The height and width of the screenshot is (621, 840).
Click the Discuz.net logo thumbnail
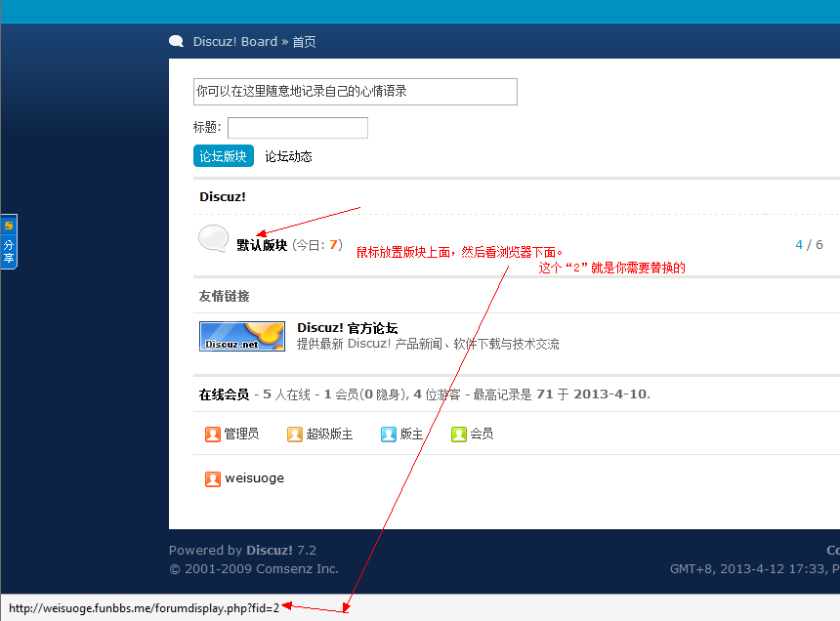[x=242, y=336]
